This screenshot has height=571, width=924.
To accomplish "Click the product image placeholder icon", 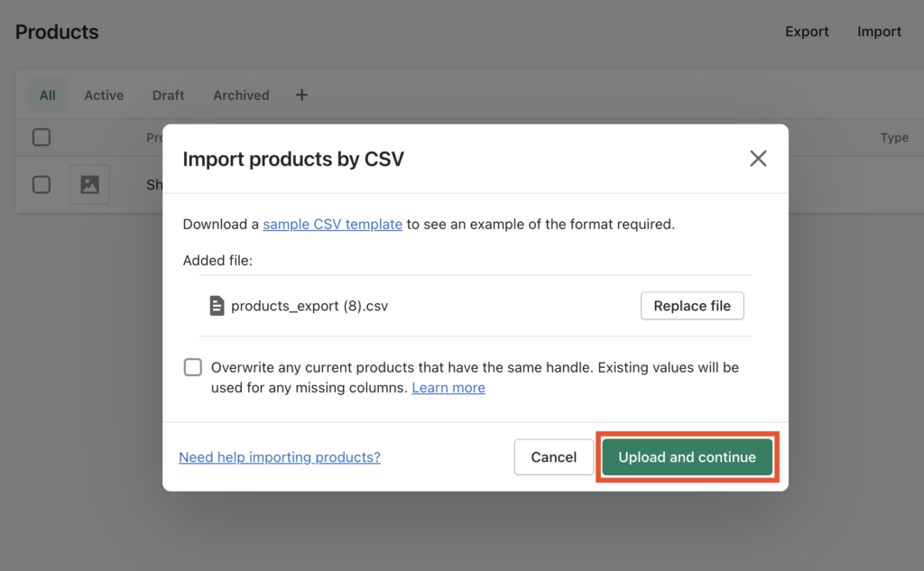I will [89, 184].
